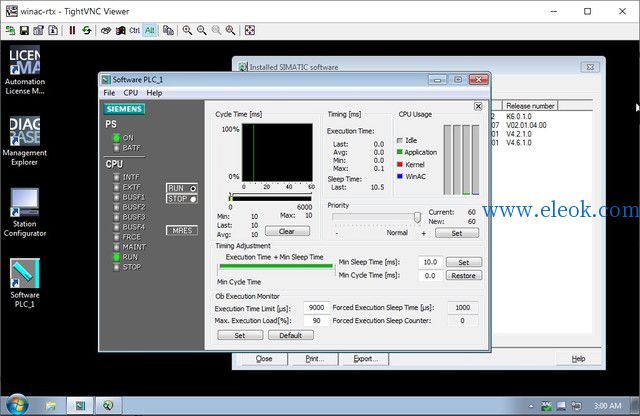The height and width of the screenshot is (416, 640).
Task: Click Help in Installed SIMATIC software
Action: point(578,359)
